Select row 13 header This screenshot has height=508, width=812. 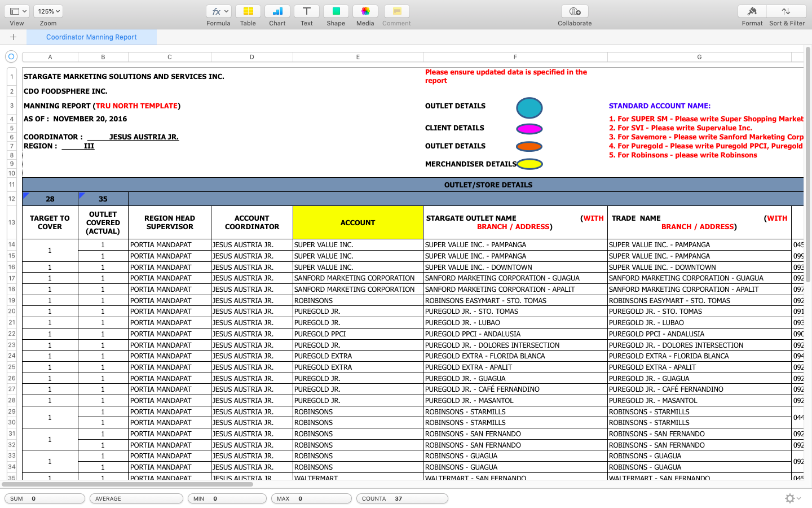click(12, 222)
